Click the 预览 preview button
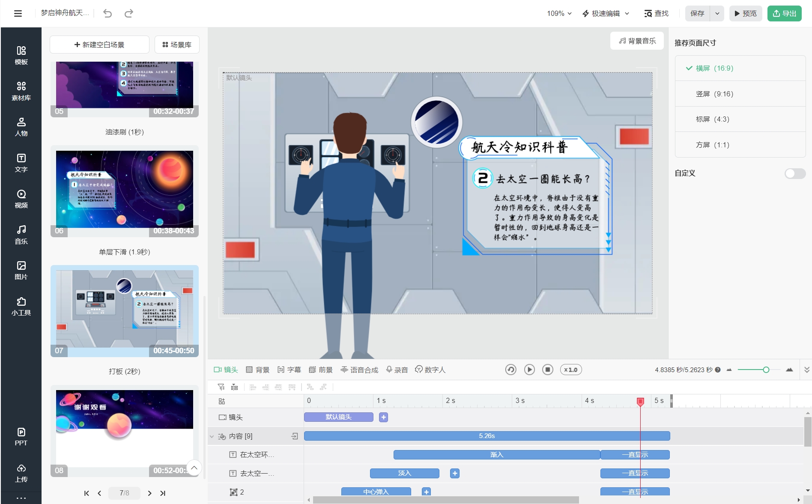Viewport: 812px width, 504px height. 746,13
